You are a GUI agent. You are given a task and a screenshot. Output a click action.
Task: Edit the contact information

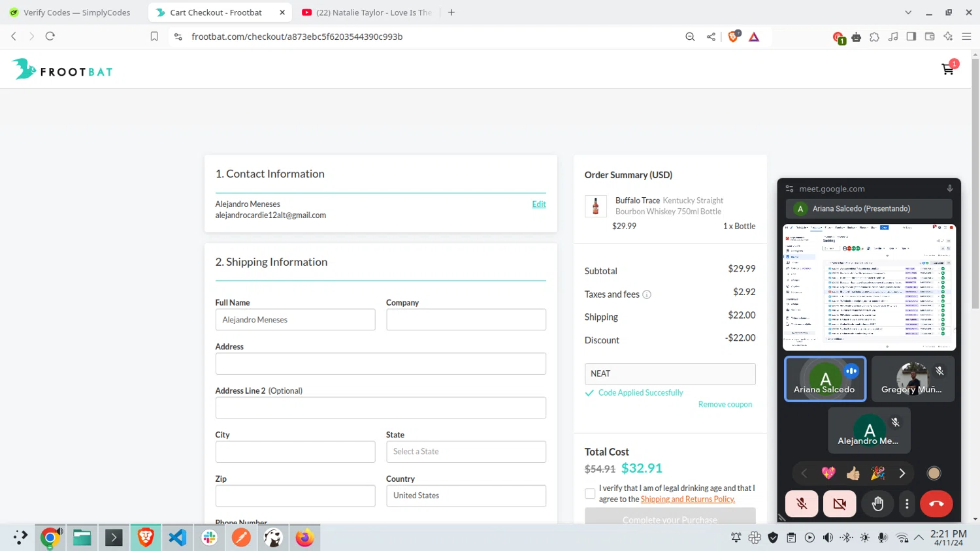click(x=539, y=204)
